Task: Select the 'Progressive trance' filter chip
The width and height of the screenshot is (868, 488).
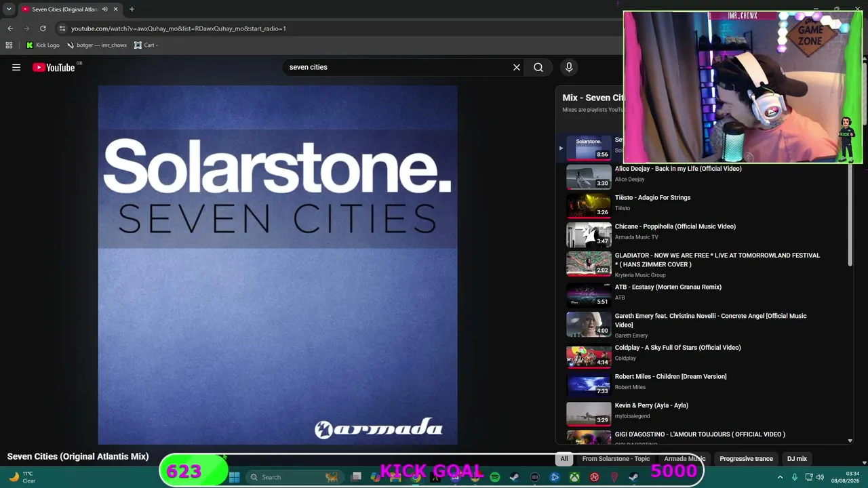Action: pos(746,459)
